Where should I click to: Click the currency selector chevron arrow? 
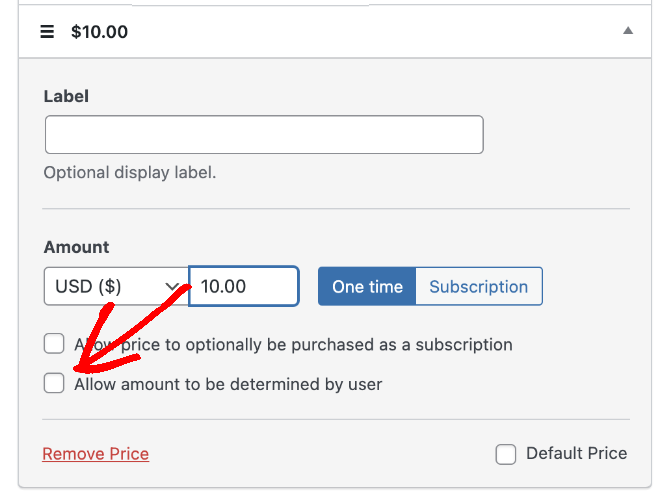point(172,287)
